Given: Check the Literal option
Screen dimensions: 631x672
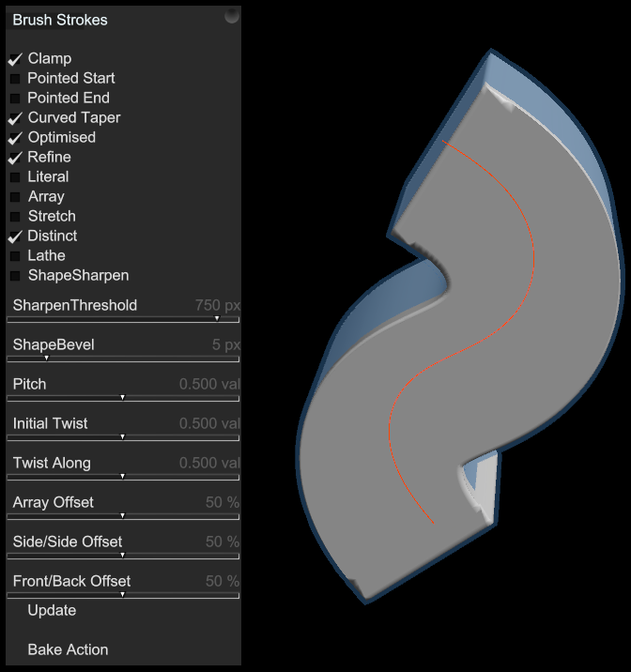Looking at the screenshot, I should click(x=15, y=177).
